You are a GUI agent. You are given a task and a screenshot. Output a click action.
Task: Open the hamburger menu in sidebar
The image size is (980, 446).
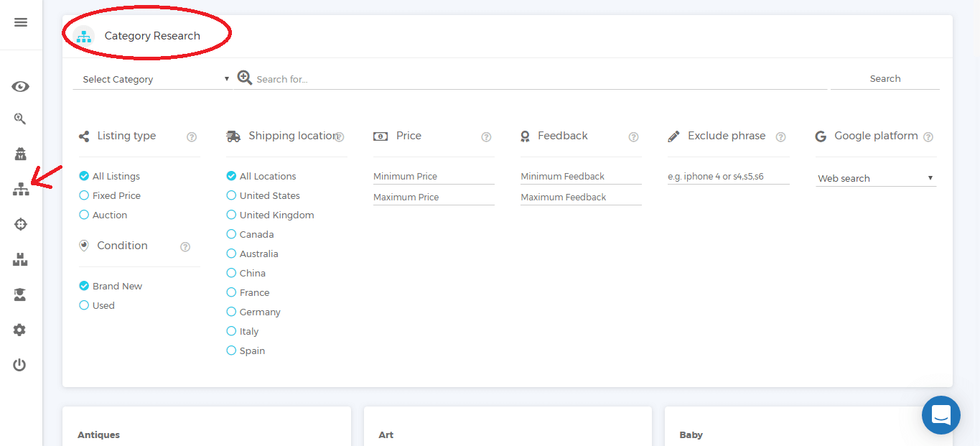click(21, 22)
